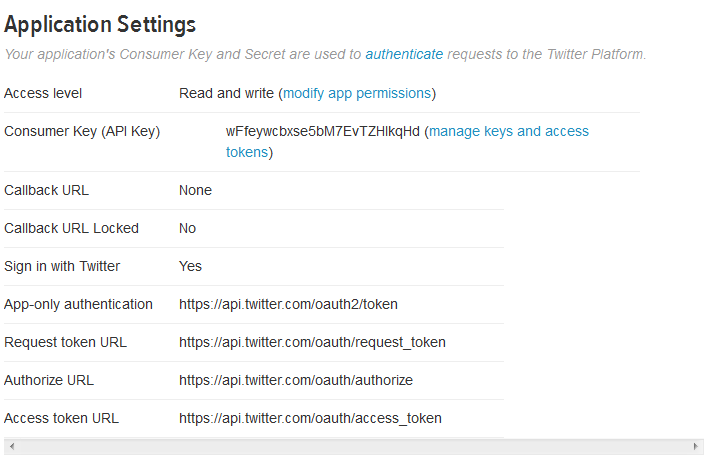The image size is (709, 460).
Task: Click the Callback URL Locked label
Action: point(72,228)
